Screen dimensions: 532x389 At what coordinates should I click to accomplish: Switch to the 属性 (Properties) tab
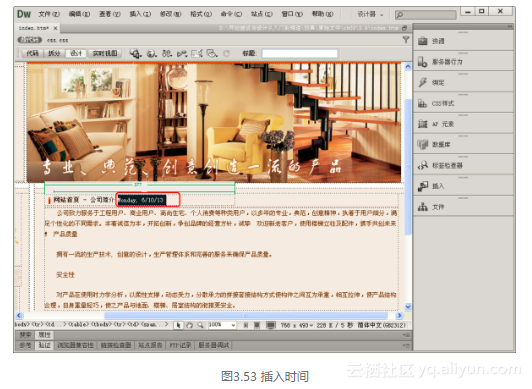coord(44,335)
